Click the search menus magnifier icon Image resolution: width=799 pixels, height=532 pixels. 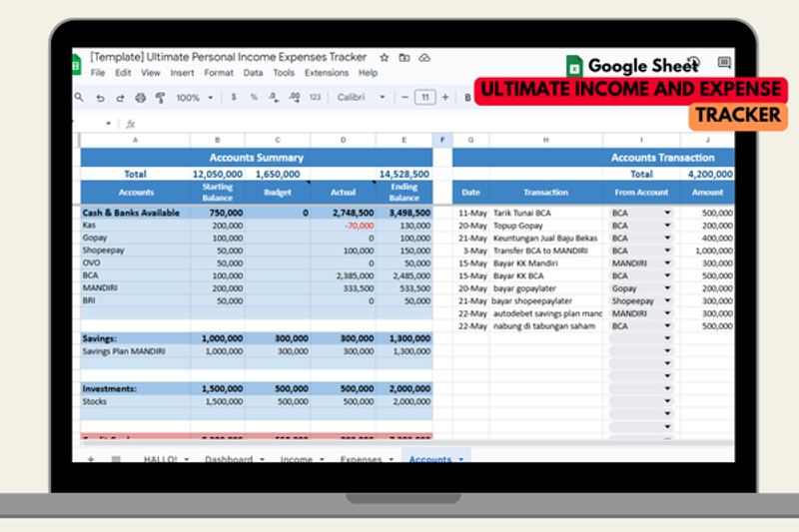(79, 97)
